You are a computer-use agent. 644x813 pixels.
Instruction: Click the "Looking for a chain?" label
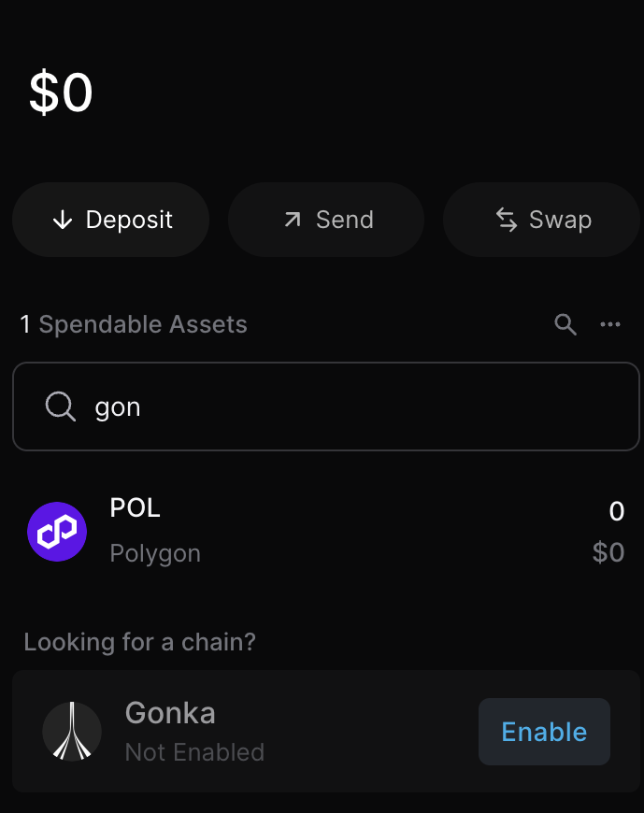139,642
